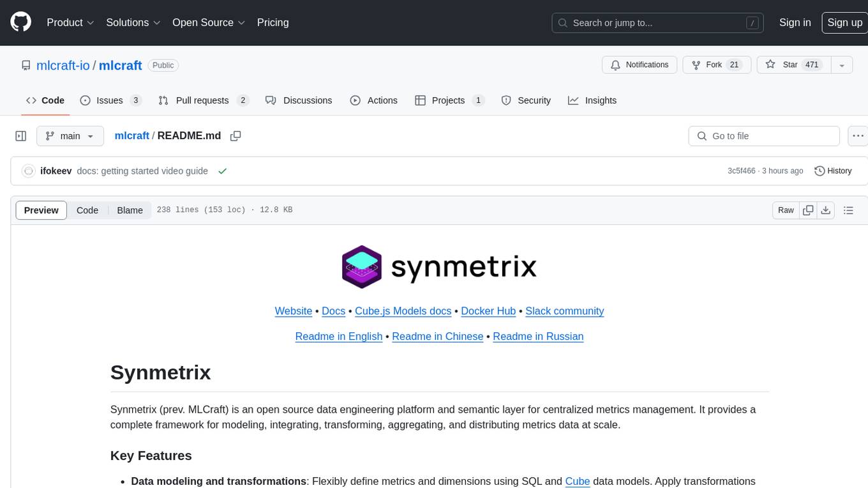The width and height of the screenshot is (868, 488).
Task: Copy the README.md file path
Action: click(x=236, y=136)
